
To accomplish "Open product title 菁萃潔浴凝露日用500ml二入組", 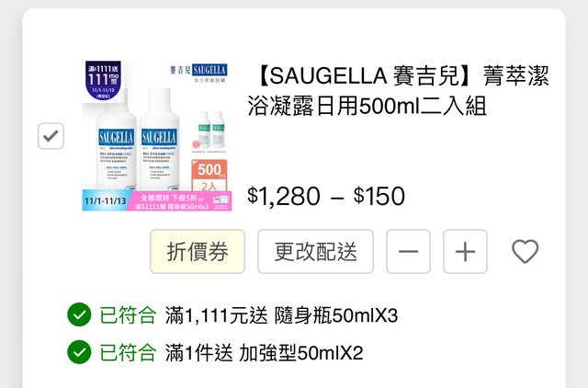I will pyautogui.click(x=398, y=90).
